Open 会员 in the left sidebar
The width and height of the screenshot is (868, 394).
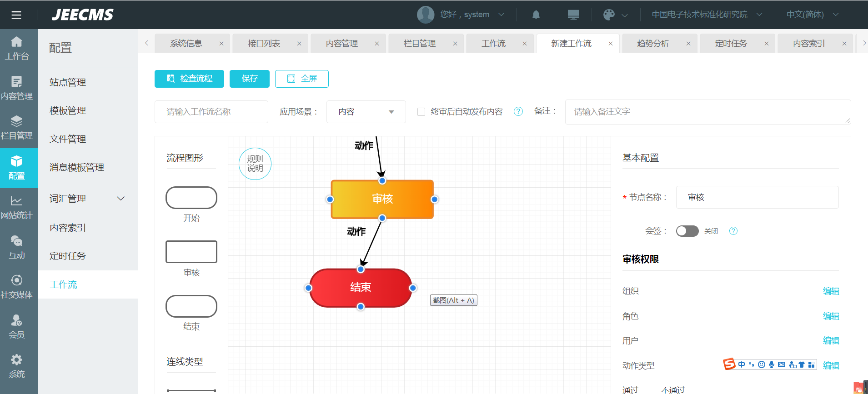pyautogui.click(x=17, y=327)
